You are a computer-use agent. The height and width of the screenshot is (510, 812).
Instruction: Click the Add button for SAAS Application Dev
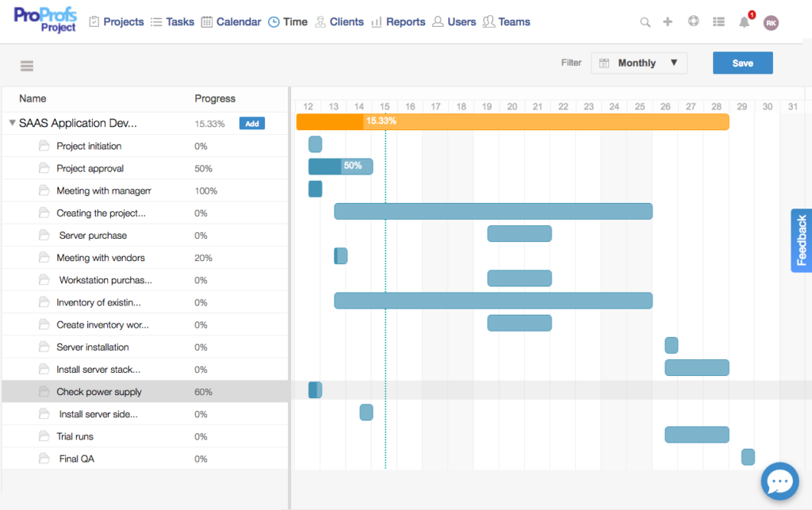coord(251,123)
